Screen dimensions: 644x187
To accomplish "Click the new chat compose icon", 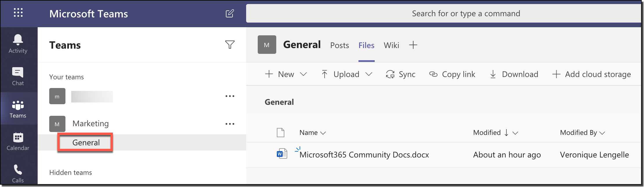I will [230, 13].
